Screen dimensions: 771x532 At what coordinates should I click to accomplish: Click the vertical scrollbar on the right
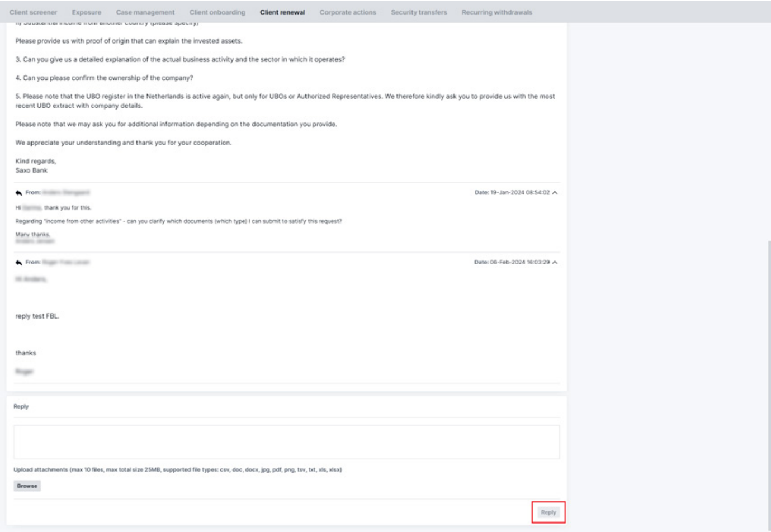click(x=769, y=363)
